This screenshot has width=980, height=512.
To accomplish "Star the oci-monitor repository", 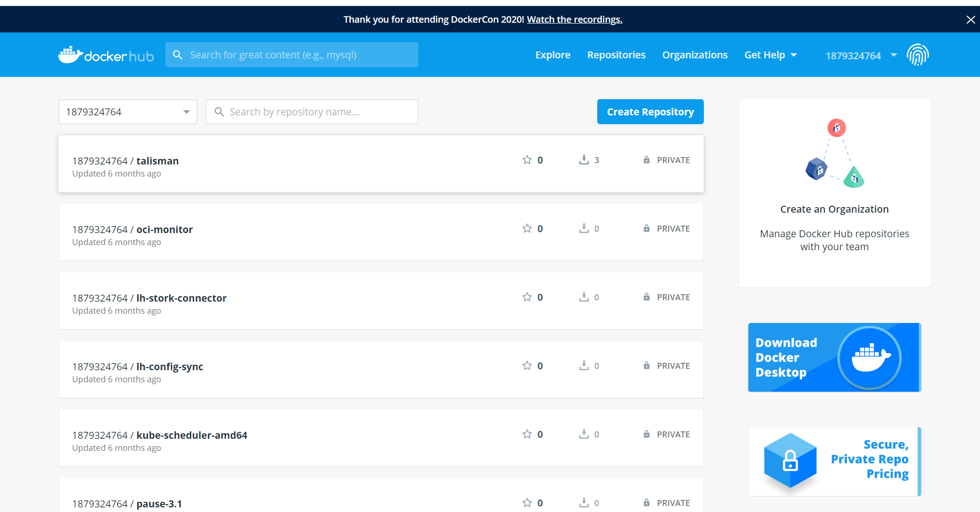I will (x=527, y=228).
